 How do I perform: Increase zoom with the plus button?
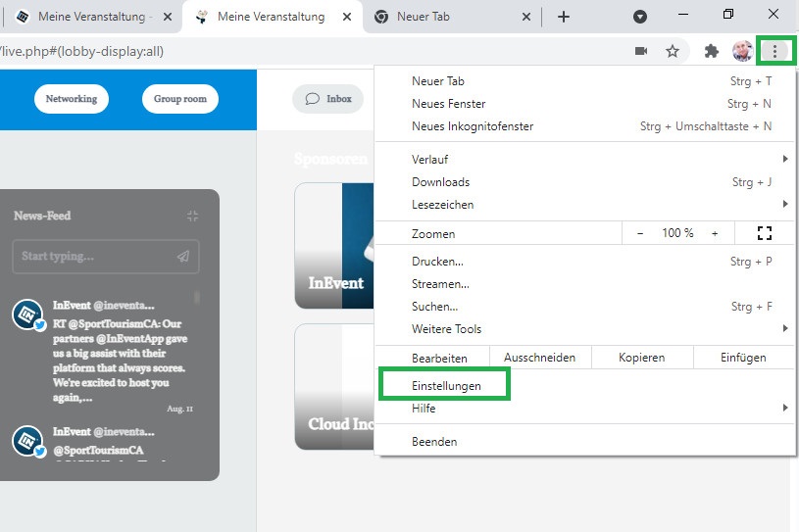click(x=715, y=233)
